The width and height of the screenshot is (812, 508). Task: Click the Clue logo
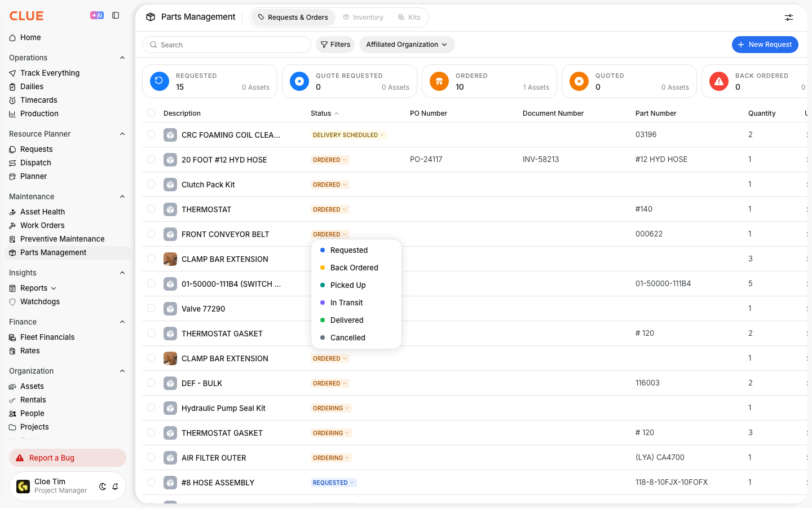(27, 16)
